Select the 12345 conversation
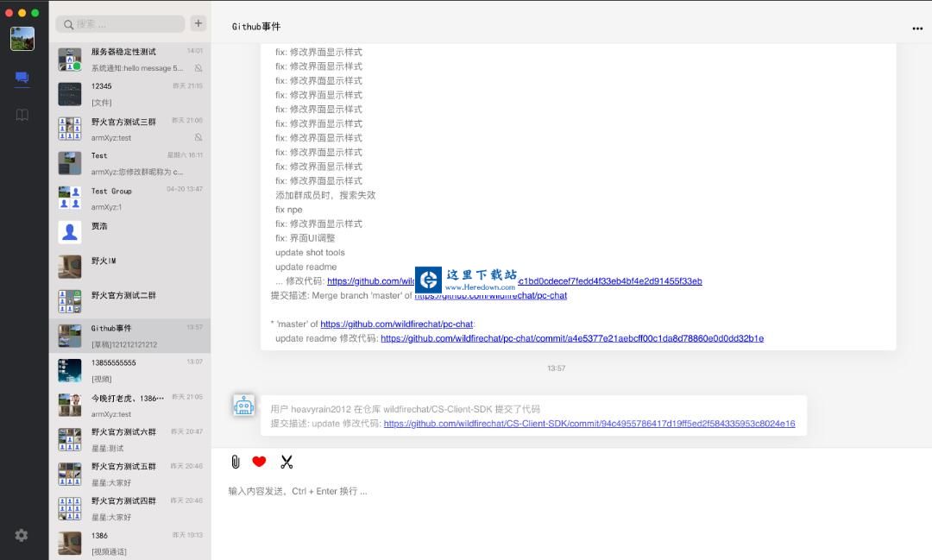Screen dimensions: 932x560 tap(129, 94)
